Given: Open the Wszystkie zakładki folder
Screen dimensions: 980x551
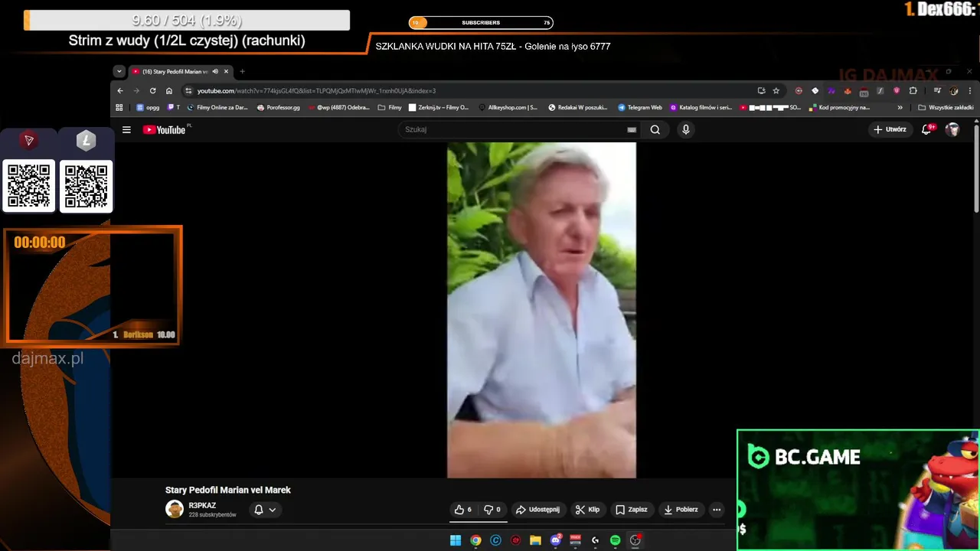Looking at the screenshot, I should coord(946,108).
